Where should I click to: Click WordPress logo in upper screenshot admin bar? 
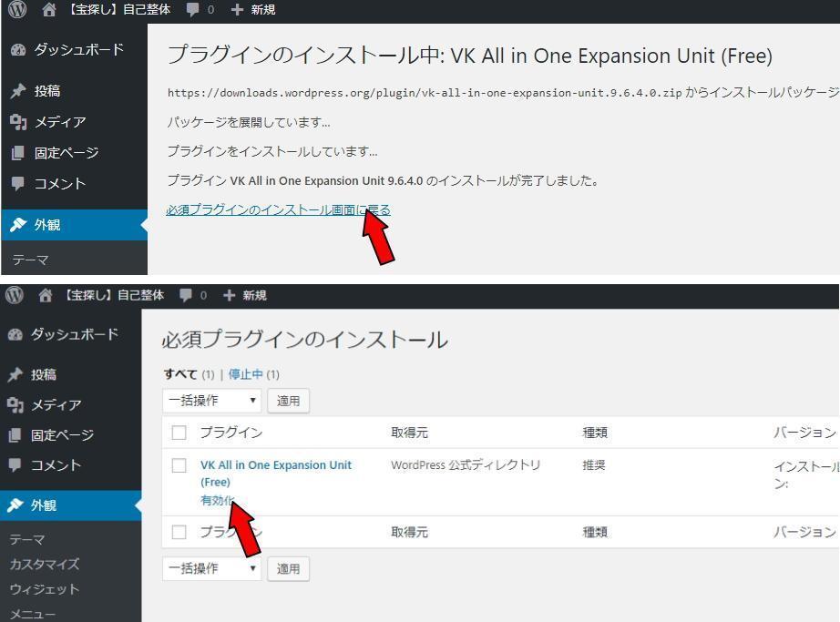point(17,9)
